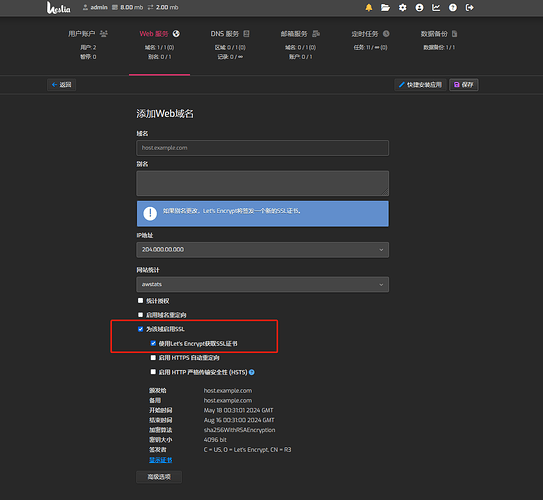Enable the HTTPS automatic redirect checkbox
The height and width of the screenshot is (500, 543).
153,357
